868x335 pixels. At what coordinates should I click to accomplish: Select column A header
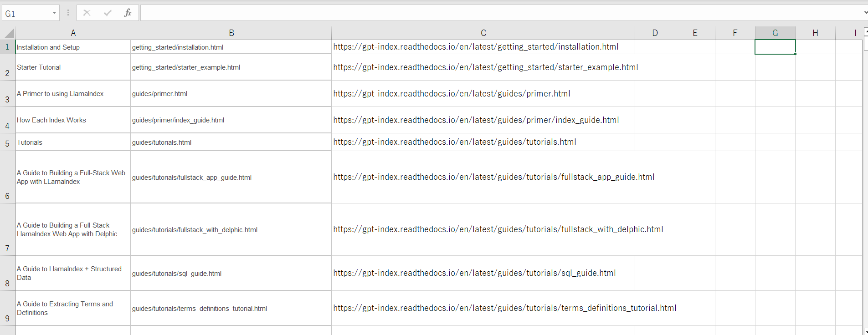point(73,33)
